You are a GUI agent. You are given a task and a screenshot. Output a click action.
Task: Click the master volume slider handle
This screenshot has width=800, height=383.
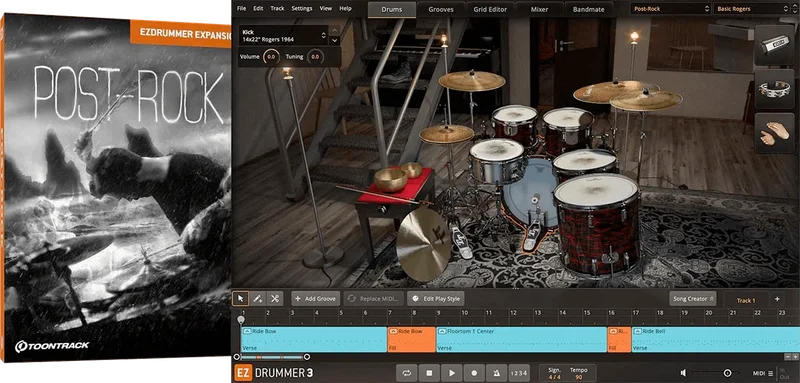click(x=728, y=373)
